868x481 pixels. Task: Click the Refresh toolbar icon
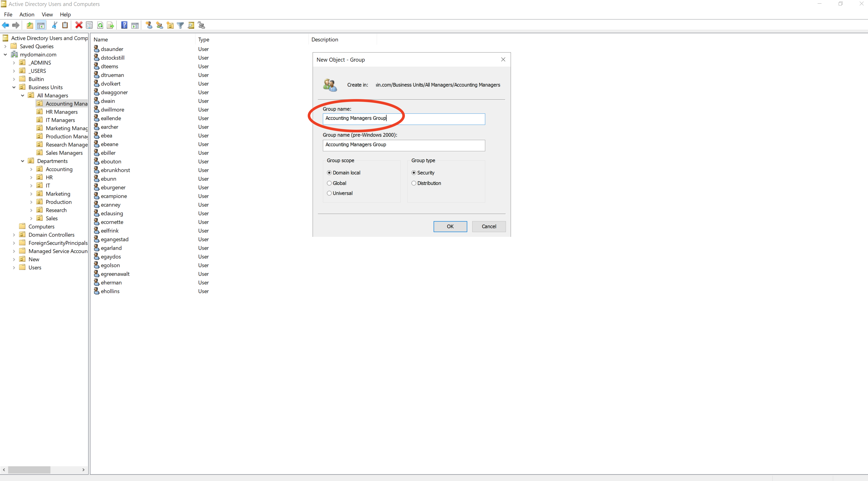(x=100, y=25)
